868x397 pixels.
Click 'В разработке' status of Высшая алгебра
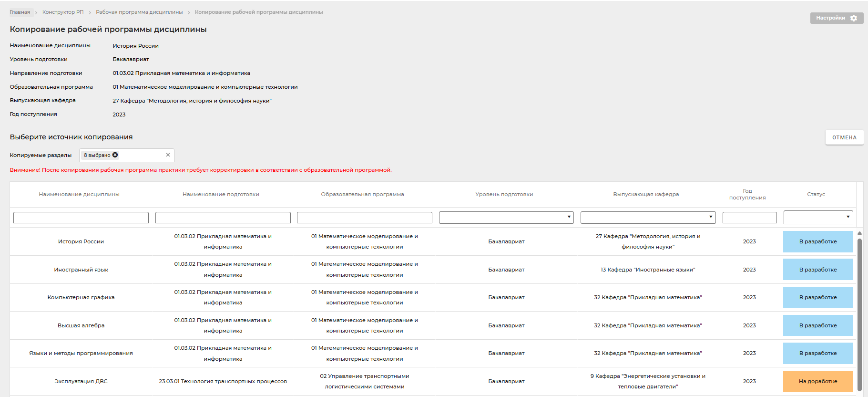click(818, 325)
